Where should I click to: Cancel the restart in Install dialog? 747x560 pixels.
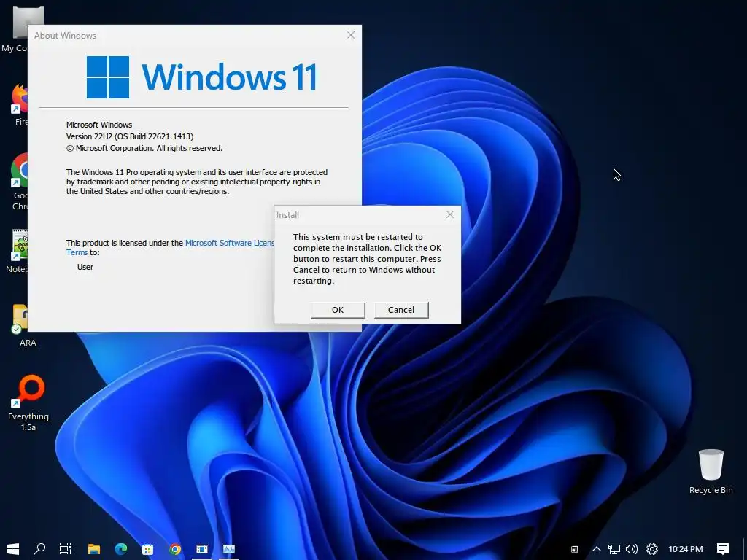[401, 309]
